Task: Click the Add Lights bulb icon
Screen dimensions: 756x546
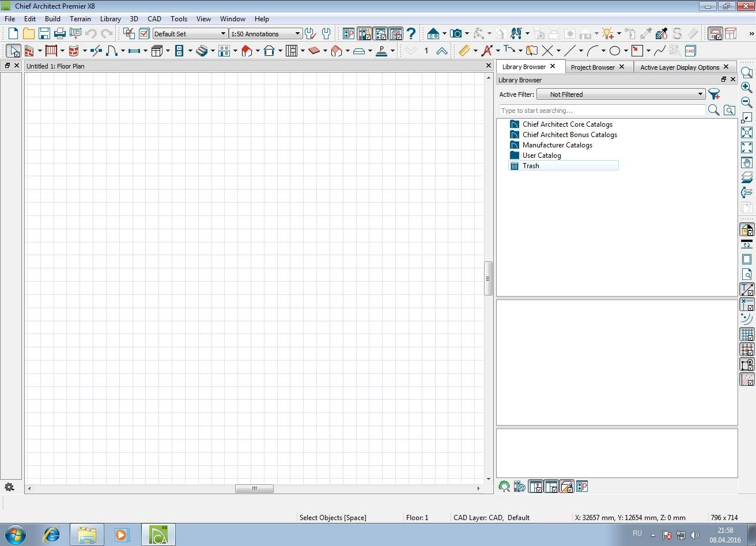Action: pos(608,33)
